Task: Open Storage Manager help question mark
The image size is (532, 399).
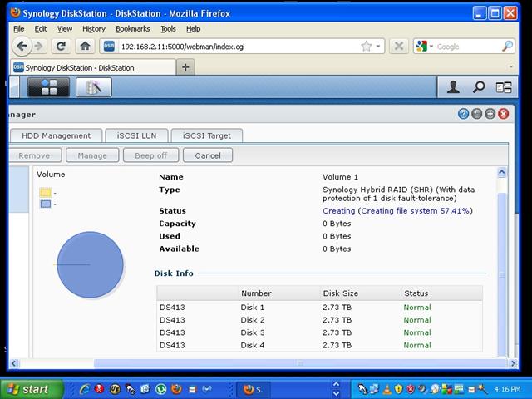Action: tap(463, 114)
